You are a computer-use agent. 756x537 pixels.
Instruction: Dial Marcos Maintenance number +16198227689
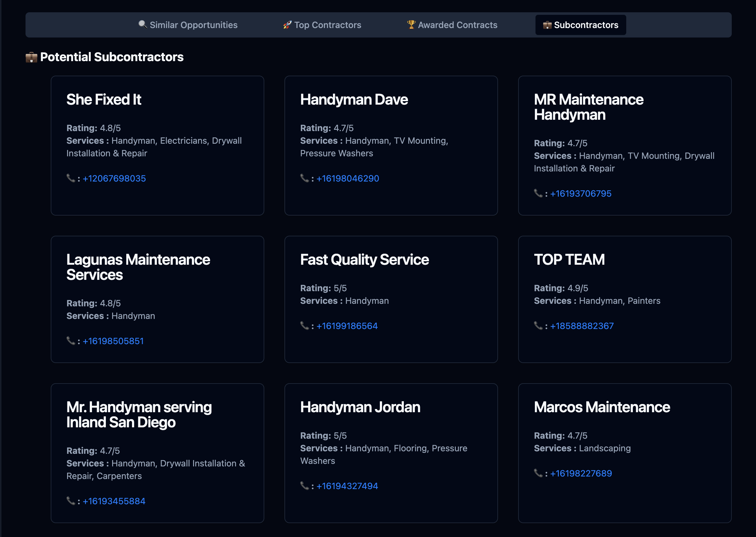coord(581,474)
